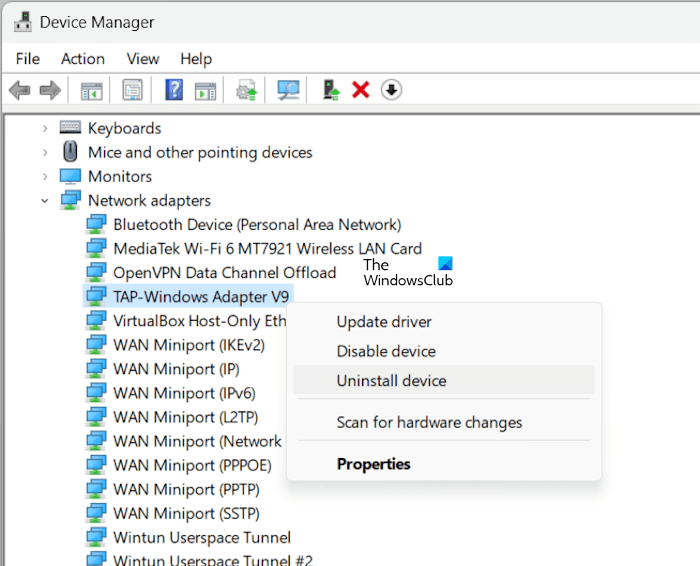Select the WAN Miniport (SSTP) adapter

tap(186, 514)
